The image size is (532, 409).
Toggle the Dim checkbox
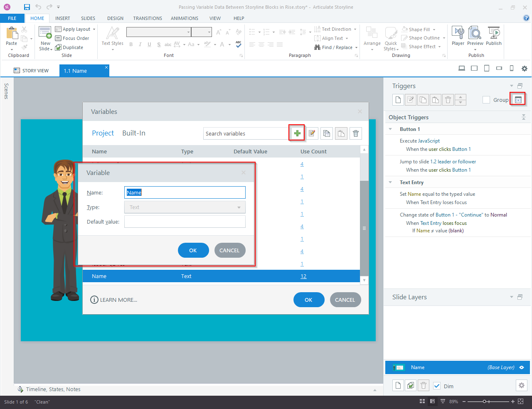coord(437,386)
